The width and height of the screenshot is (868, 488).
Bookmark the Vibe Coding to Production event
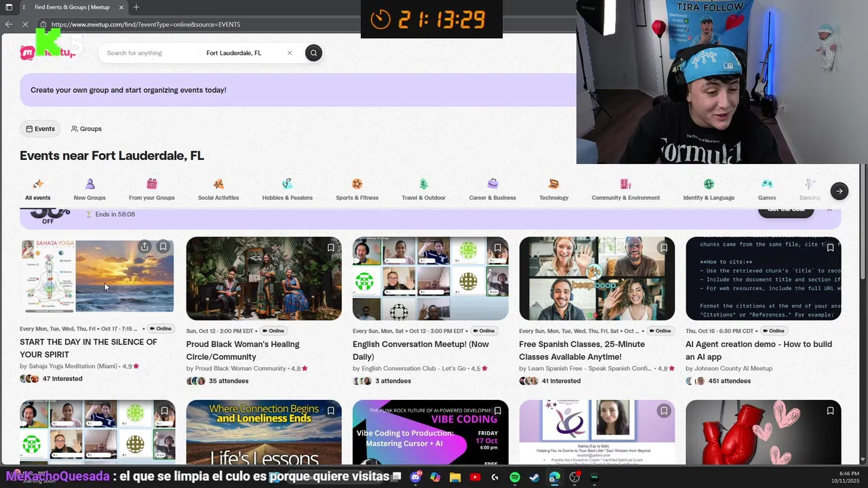497,411
